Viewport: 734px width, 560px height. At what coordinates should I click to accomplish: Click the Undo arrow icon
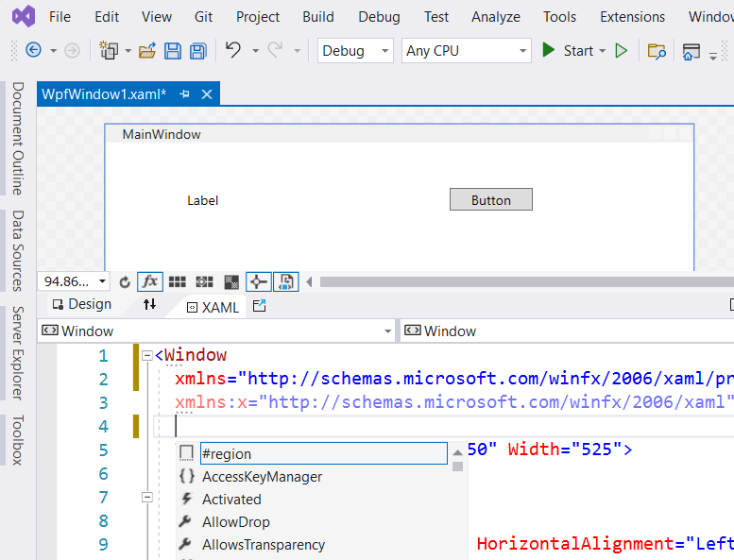pyautogui.click(x=233, y=51)
